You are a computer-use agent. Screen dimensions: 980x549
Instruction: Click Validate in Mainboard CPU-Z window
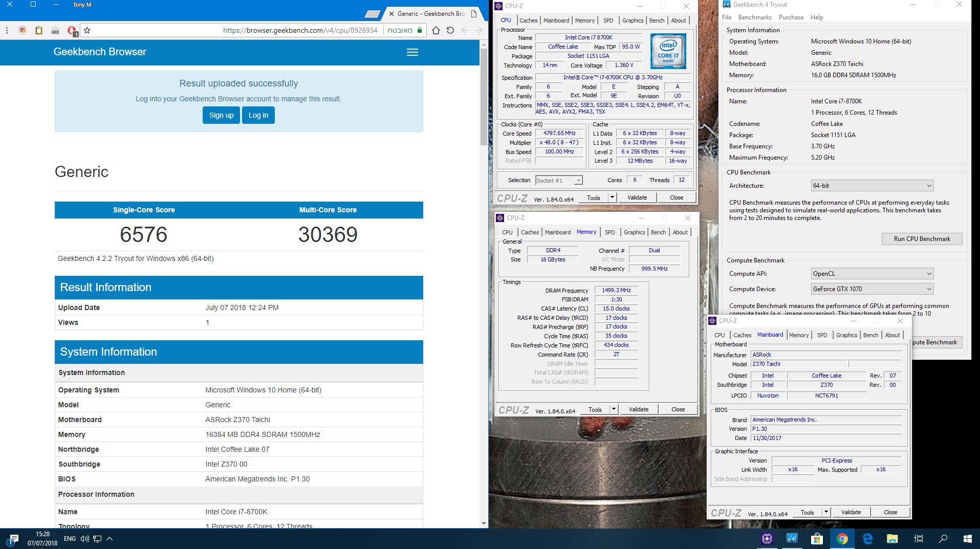point(851,512)
